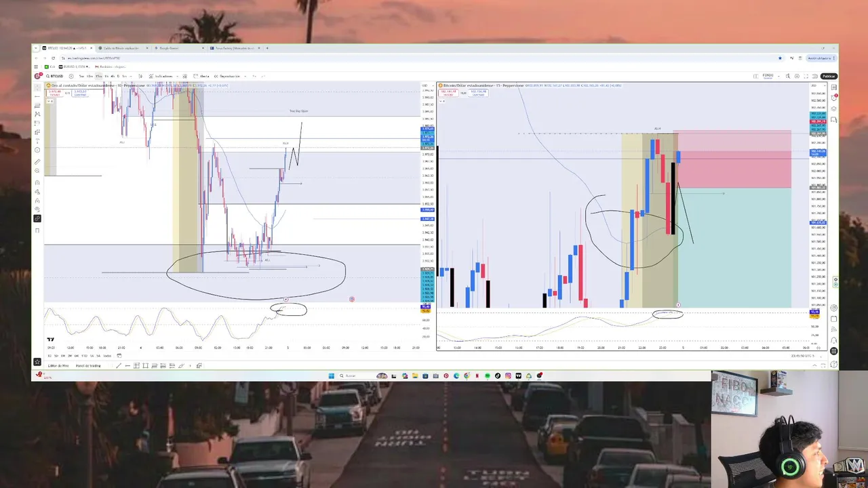The image size is (868, 488).
Task: Set the date range to Todos
Action: pos(107,356)
